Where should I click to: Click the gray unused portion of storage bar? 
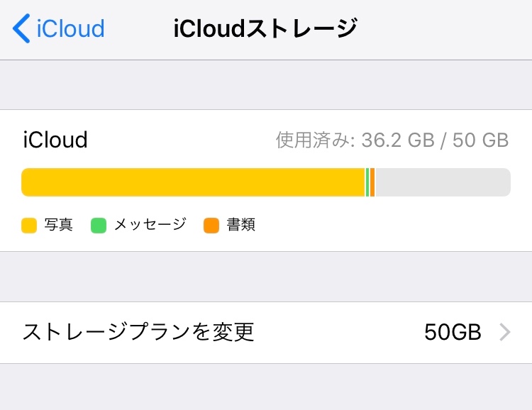coord(442,182)
